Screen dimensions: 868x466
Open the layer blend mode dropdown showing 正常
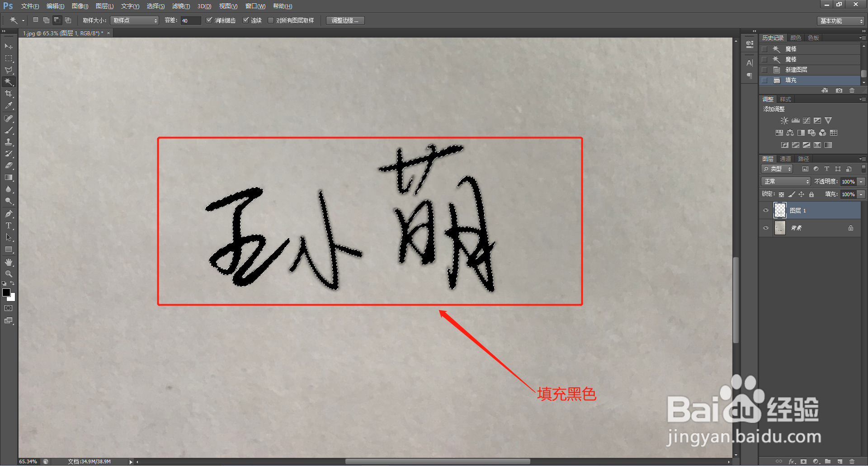click(x=785, y=181)
